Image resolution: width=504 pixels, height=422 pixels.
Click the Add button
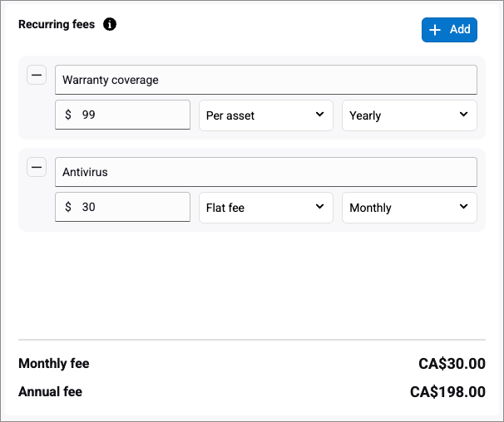point(449,30)
